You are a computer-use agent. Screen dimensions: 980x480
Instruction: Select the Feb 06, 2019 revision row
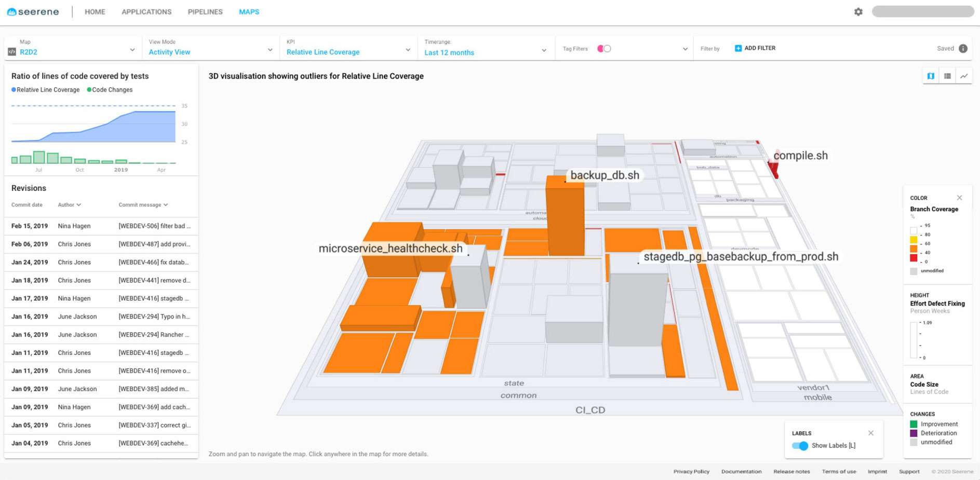click(x=101, y=244)
